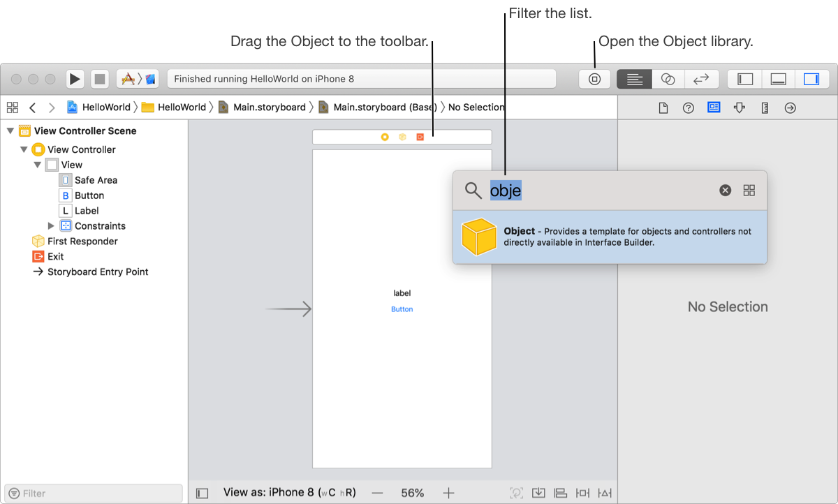Click Embed In button
Viewport: 838px width, 504px height.
click(538, 493)
